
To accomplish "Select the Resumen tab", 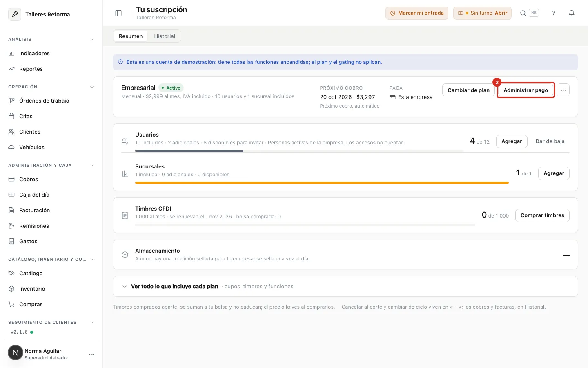I will click(x=131, y=36).
